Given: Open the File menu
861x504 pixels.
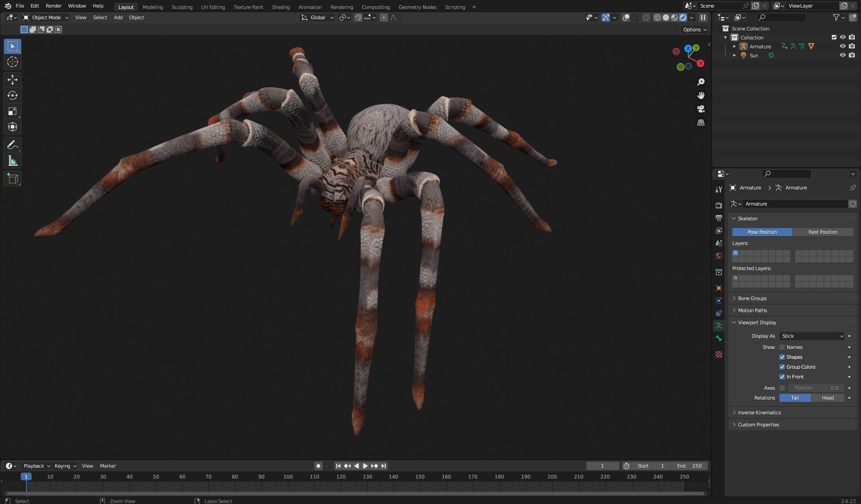Looking at the screenshot, I should coord(20,6).
